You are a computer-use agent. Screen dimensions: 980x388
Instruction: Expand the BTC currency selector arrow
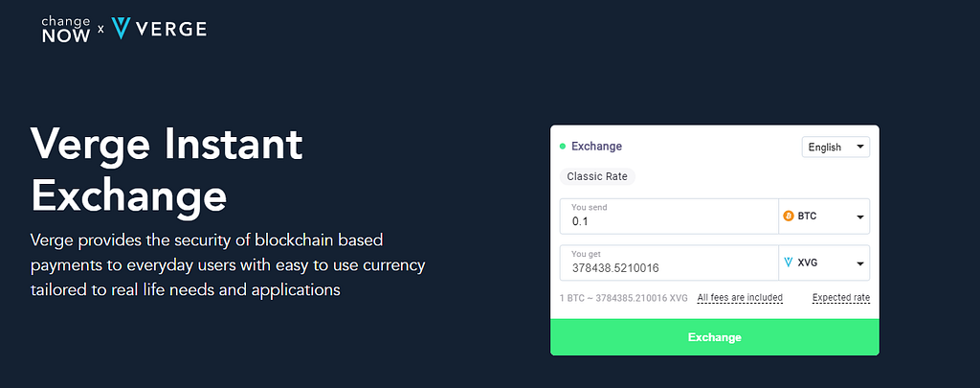(x=859, y=217)
